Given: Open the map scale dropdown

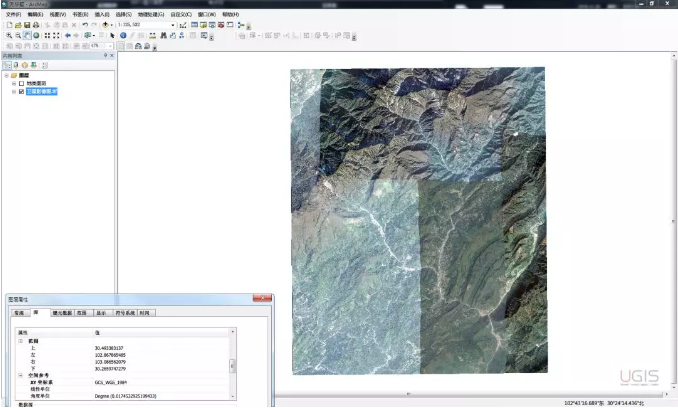Looking at the screenshot, I should pos(171,25).
